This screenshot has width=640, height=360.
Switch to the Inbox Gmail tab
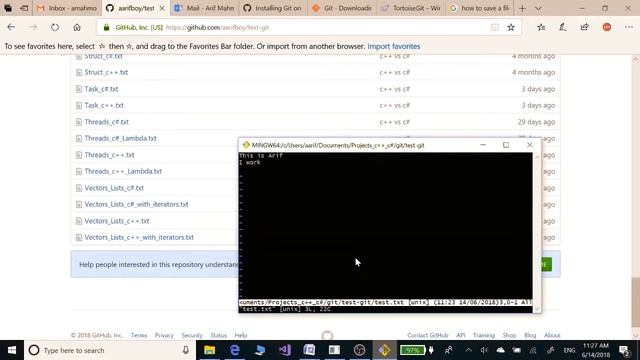[67, 8]
